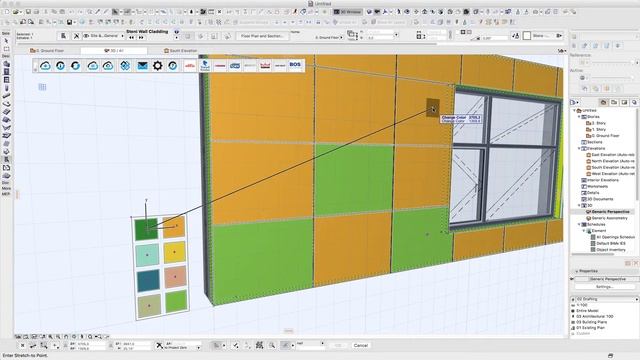Viewport: 640px width, 360px height.
Task: Open the 0. Ground Floor home story dropdown
Action: (329, 38)
